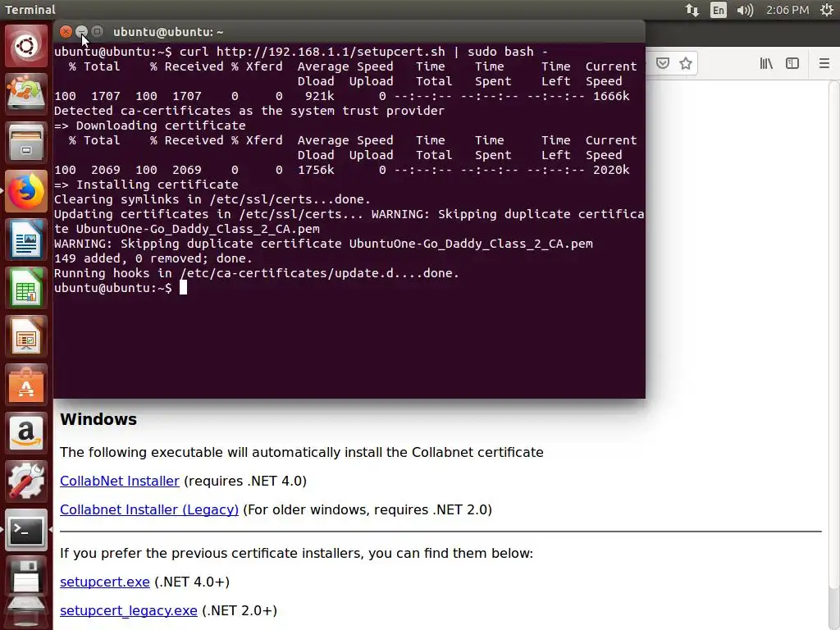840x630 pixels.
Task: Open the En keyboard layout indicator
Action: pyautogui.click(x=719, y=10)
